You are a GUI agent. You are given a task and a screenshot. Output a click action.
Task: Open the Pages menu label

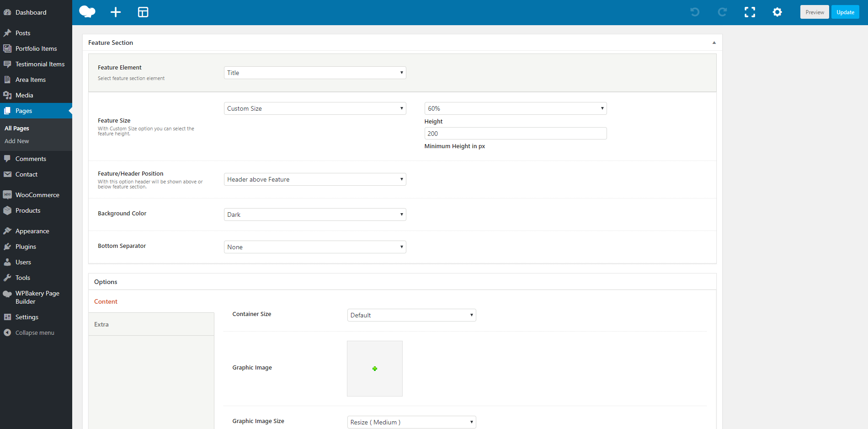[24, 111]
